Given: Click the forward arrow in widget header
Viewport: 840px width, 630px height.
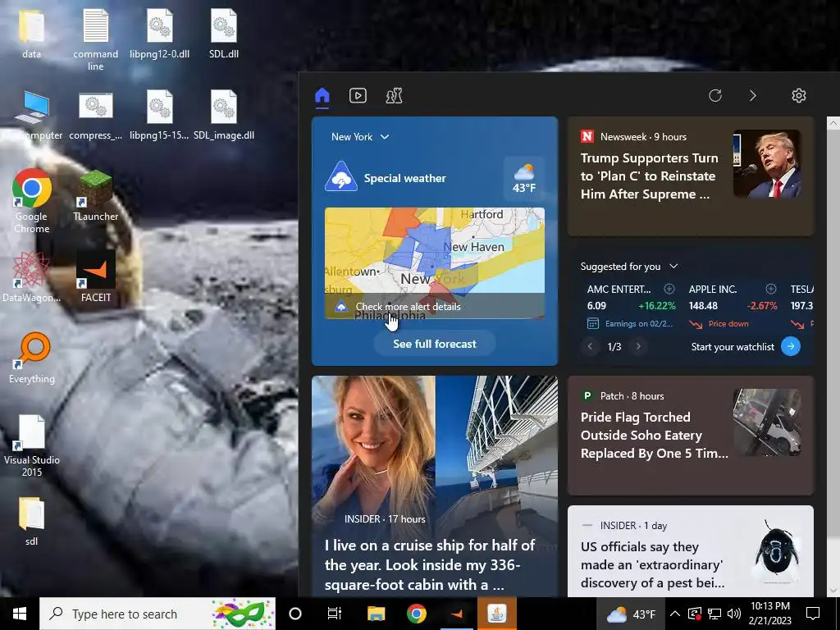Looking at the screenshot, I should (x=753, y=96).
